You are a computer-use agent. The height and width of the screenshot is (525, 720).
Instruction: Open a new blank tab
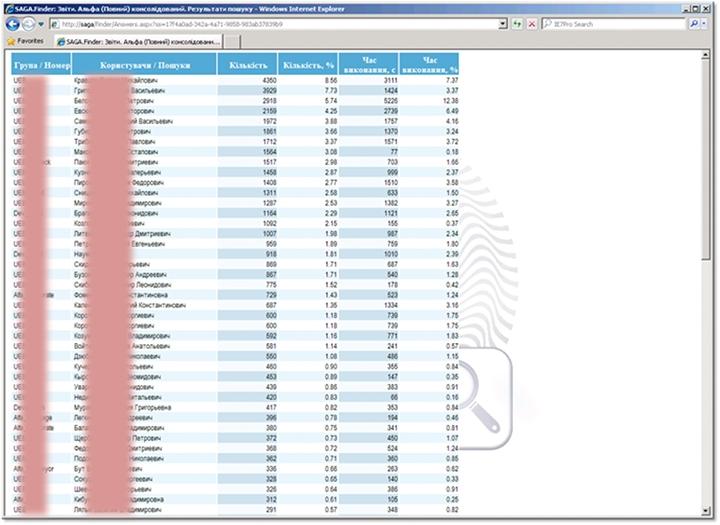tap(232, 41)
